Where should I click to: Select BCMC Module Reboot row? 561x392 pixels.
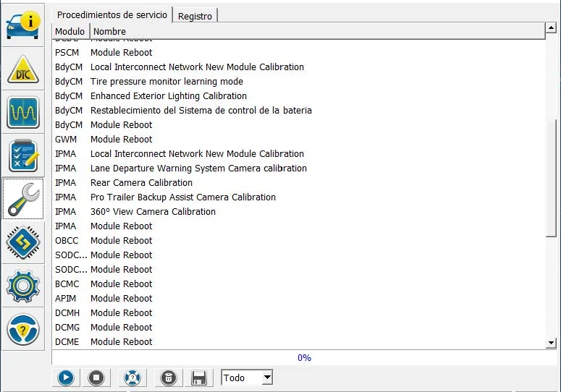[x=299, y=284]
